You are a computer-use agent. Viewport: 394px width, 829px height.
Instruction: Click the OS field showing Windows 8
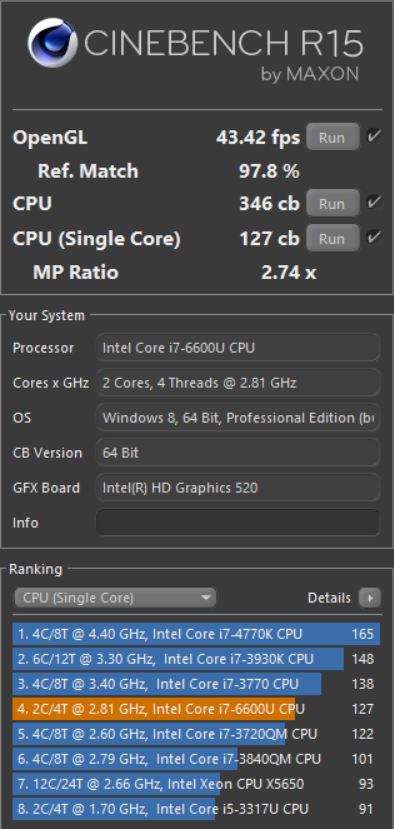(238, 418)
